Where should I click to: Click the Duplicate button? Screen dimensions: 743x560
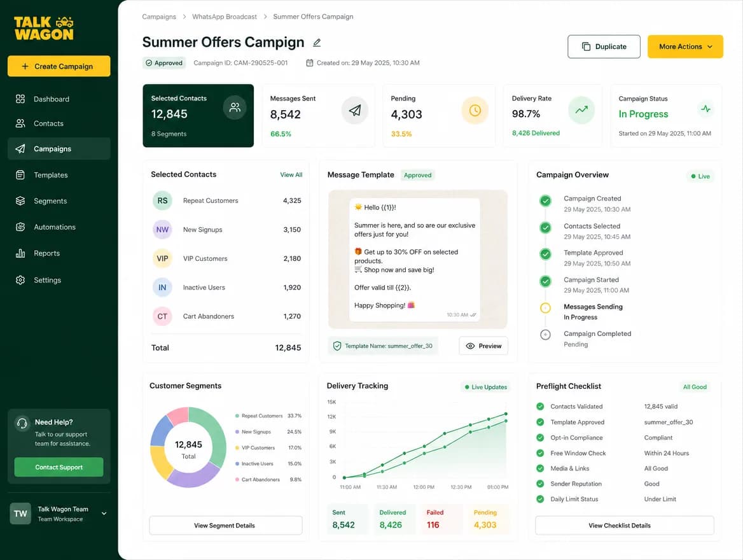pos(604,46)
